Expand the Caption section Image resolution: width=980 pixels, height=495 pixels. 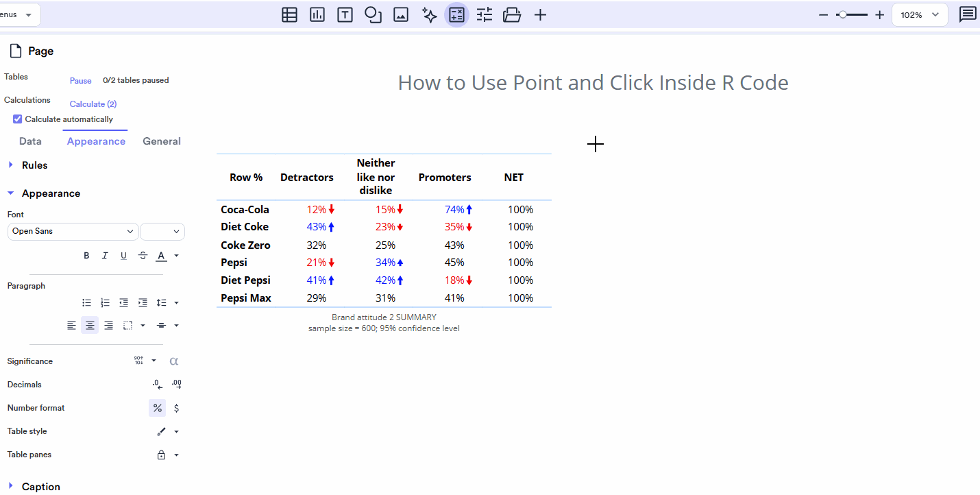pos(10,486)
